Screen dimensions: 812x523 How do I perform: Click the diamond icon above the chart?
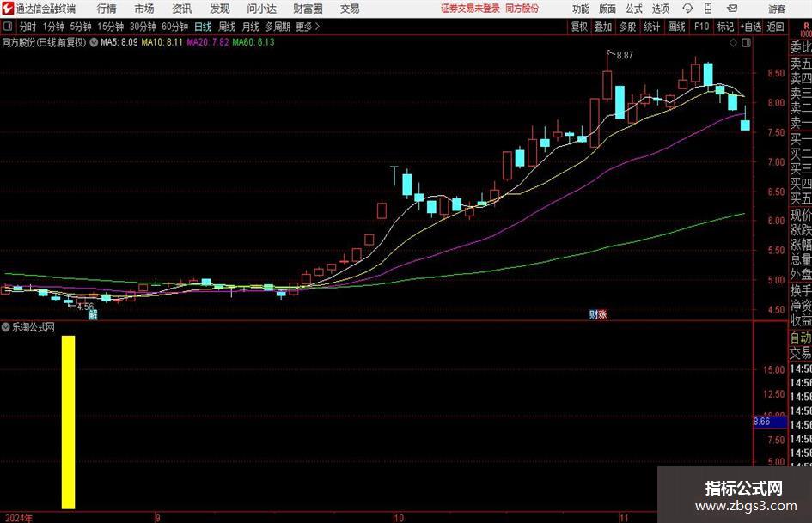click(733, 43)
